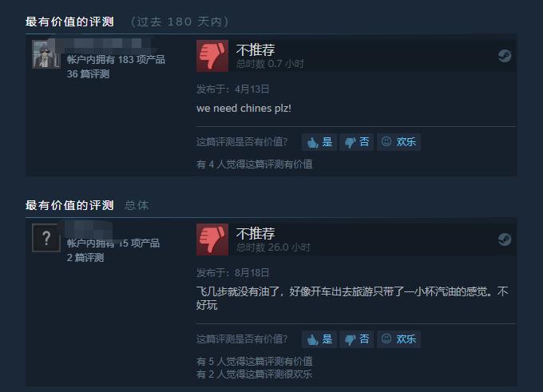543x392 pixels.
Task: Vote 是 (yes) on the 8月18日 review
Action: coord(319,339)
